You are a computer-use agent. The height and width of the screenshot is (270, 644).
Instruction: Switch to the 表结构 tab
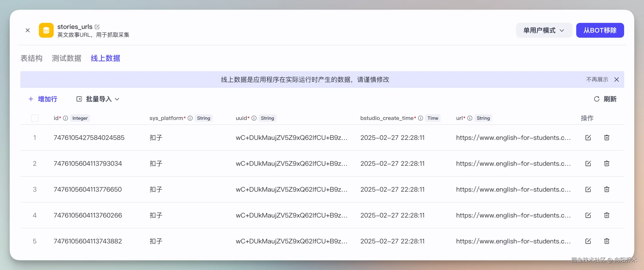tap(31, 58)
